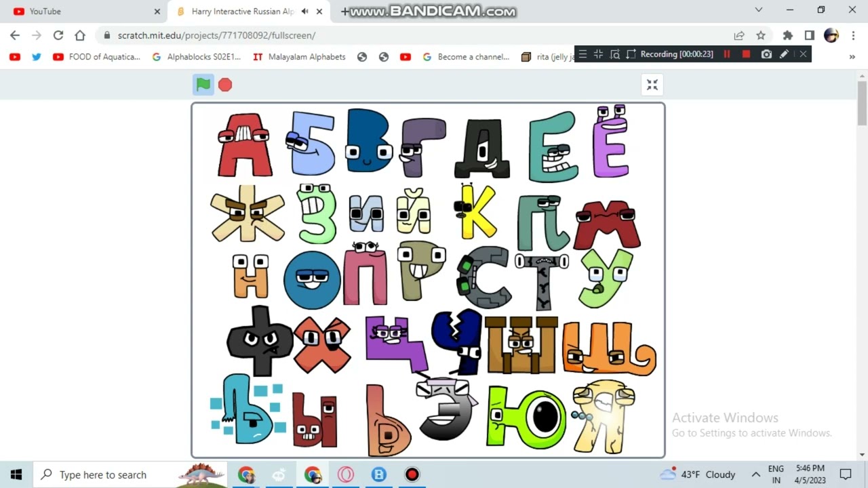Click the red stop sign button
868x488 pixels.
(225, 85)
